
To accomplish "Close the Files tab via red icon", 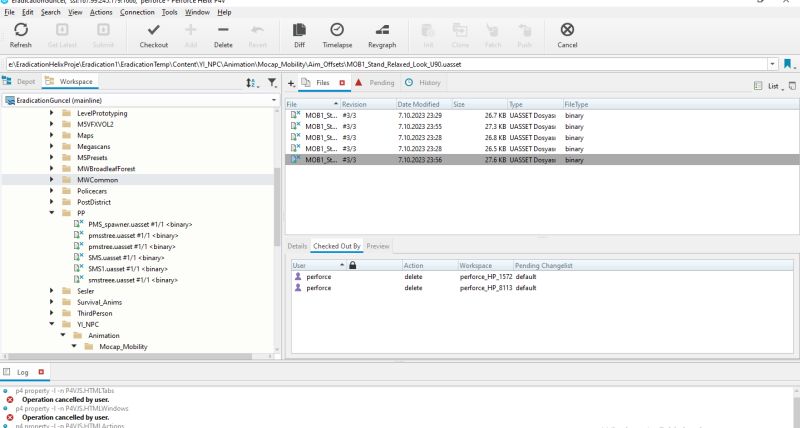I will tap(342, 83).
